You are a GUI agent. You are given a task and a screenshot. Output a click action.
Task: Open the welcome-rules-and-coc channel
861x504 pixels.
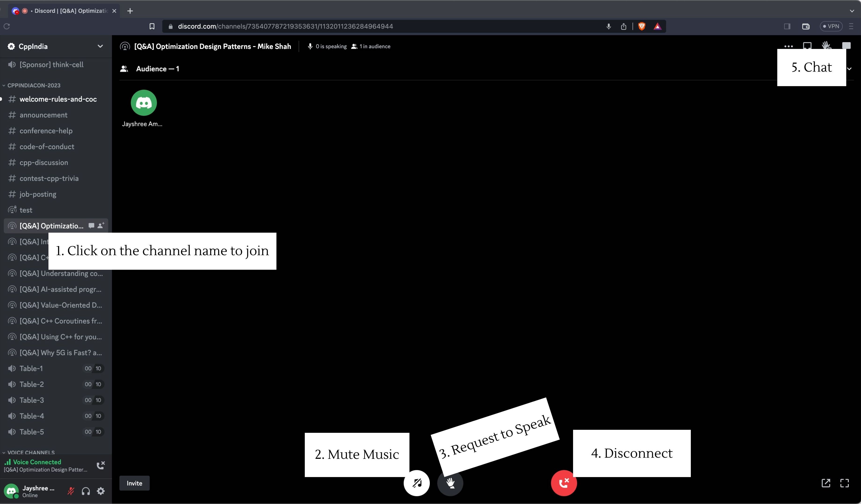[x=56, y=99]
